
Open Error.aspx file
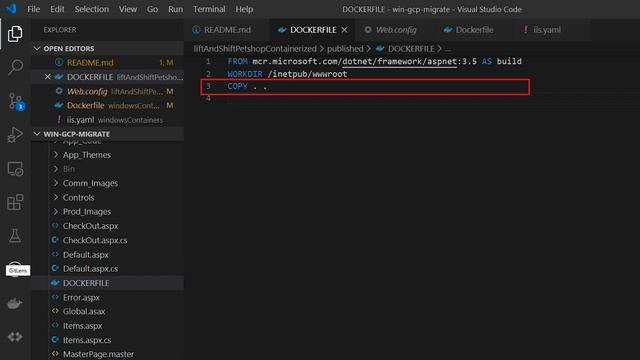click(107, 298)
